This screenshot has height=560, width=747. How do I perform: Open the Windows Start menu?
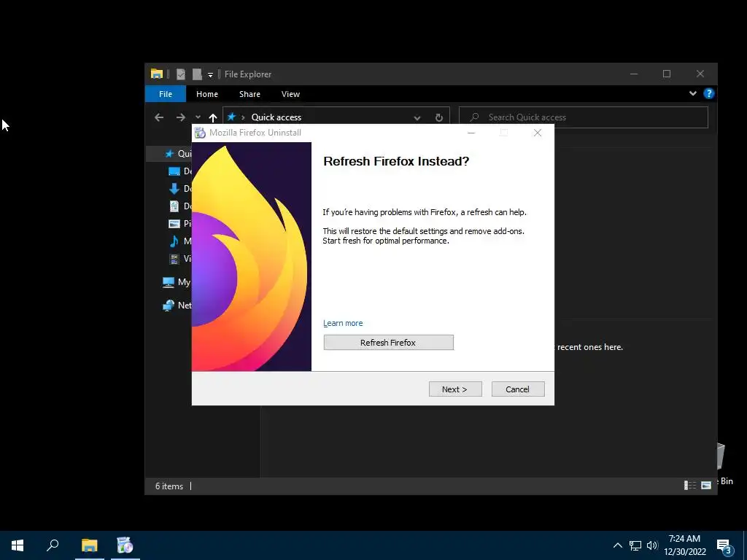click(18, 545)
